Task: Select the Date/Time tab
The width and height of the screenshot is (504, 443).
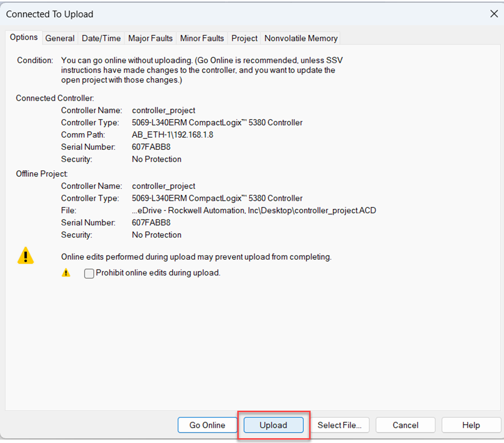Action: [x=101, y=39]
